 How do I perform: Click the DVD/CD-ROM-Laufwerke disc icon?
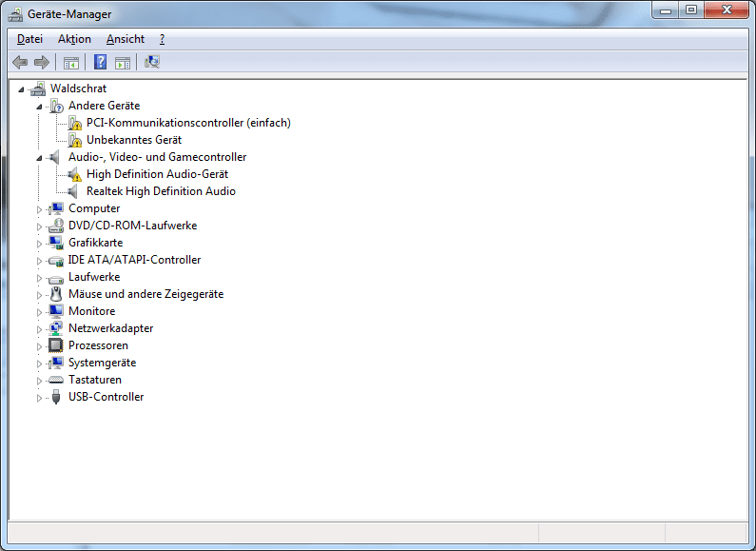pos(56,226)
